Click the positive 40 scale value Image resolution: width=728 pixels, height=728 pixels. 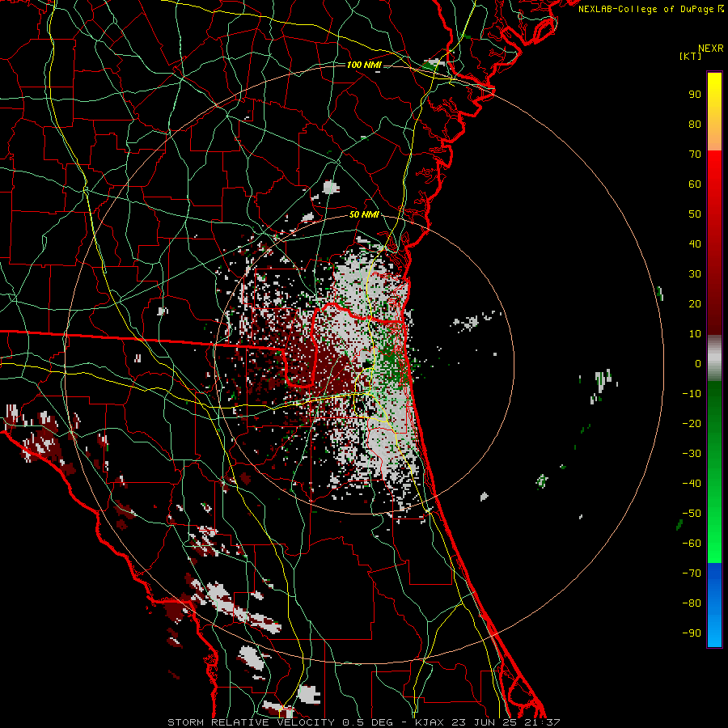pyautogui.click(x=695, y=243)
